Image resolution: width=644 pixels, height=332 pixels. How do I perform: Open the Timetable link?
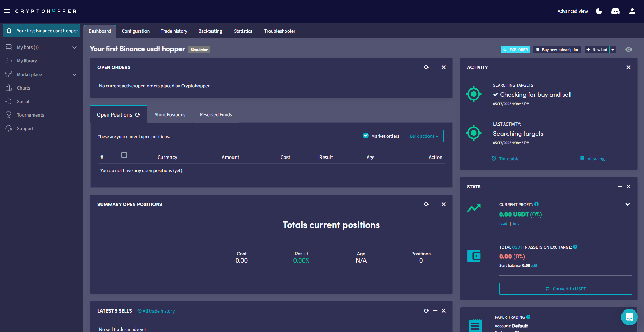coord(505,159)
